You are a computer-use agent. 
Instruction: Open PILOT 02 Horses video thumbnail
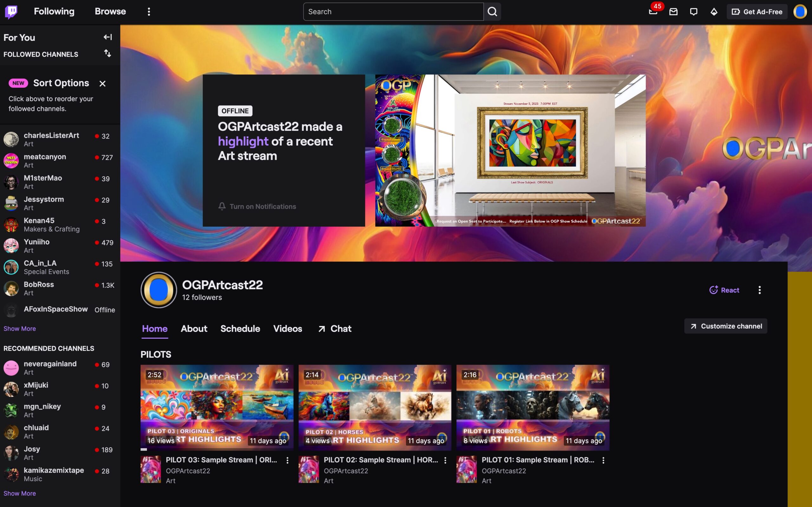tap(375, 408)
